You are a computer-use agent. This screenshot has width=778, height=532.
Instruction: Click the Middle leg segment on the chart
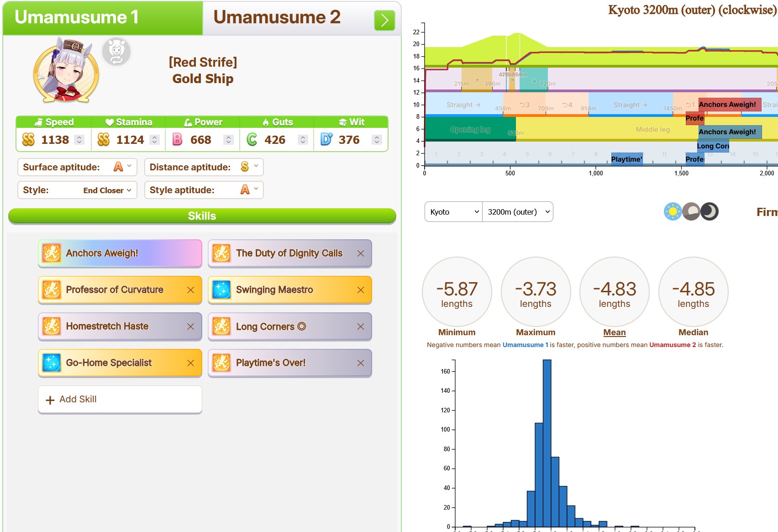tap(653, 129)
